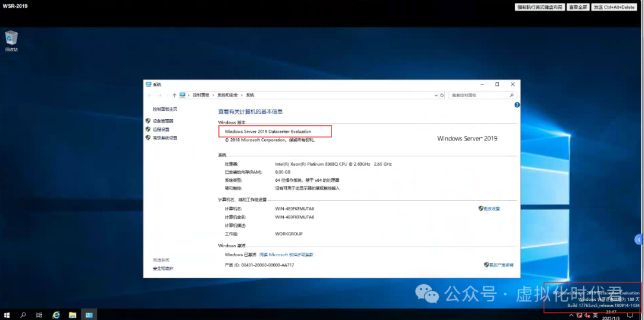The image size is (644, 320).
Task: Click the WORKGROUP value
Action: (x=289, y=234)
